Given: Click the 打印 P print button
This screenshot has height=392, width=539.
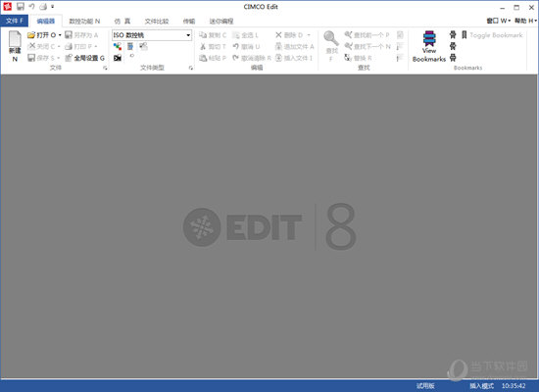Looking at the screenshot, I should coord(78,46).
